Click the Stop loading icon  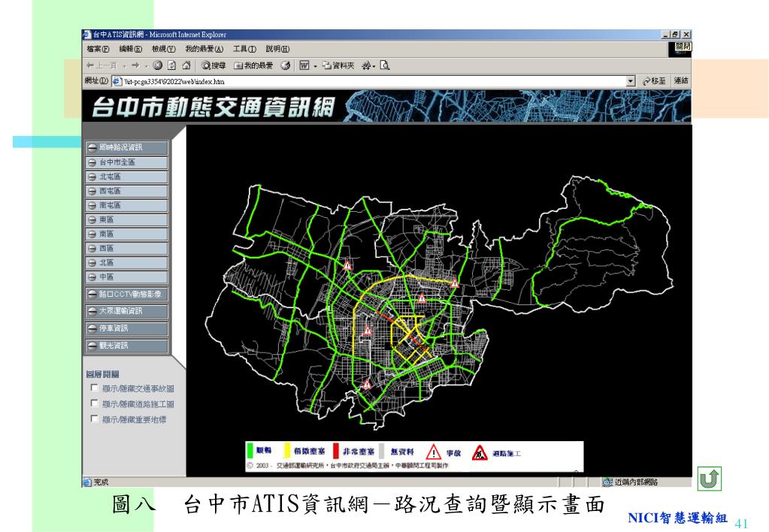(x=157, y=65)
